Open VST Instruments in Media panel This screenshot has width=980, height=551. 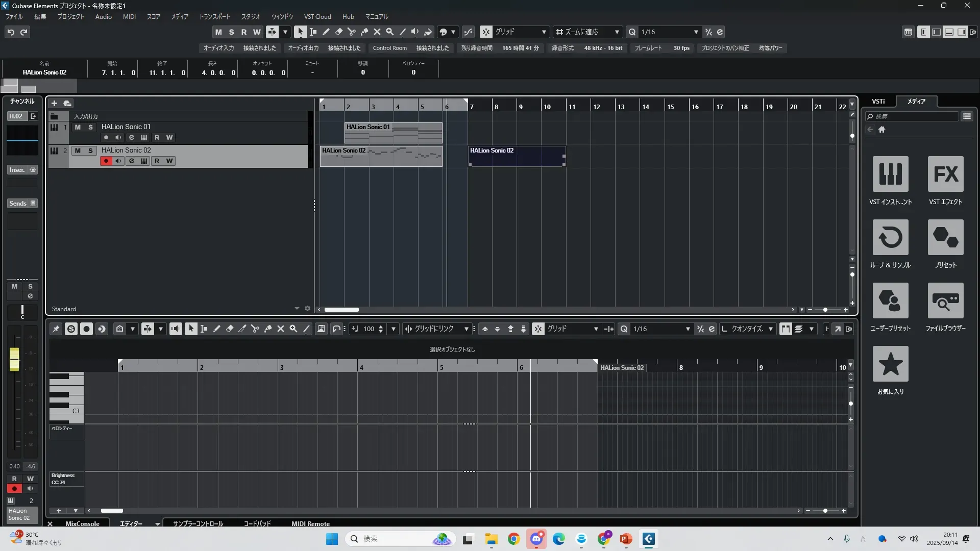pos(890,174)
